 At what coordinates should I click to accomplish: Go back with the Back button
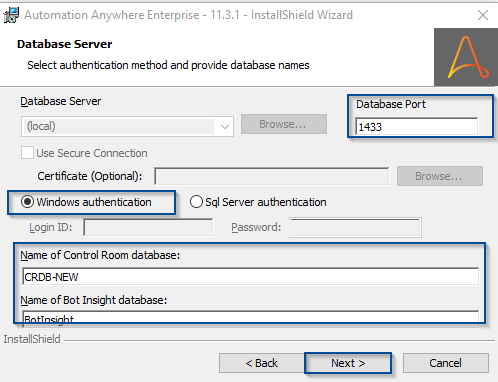pyautogui.click(x=262, y=363)
